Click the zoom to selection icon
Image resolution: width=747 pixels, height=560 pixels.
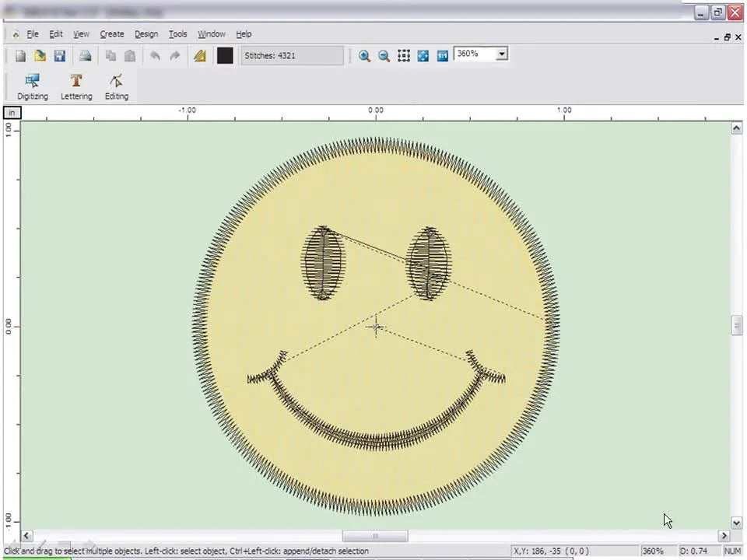coord(404,56)
